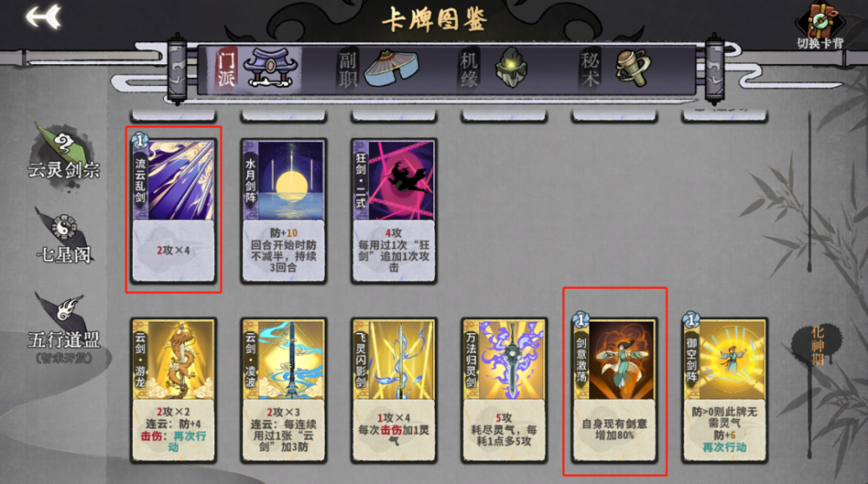
Task: Open the 飞灵闪影剑 card
Action: coord(394,389)
